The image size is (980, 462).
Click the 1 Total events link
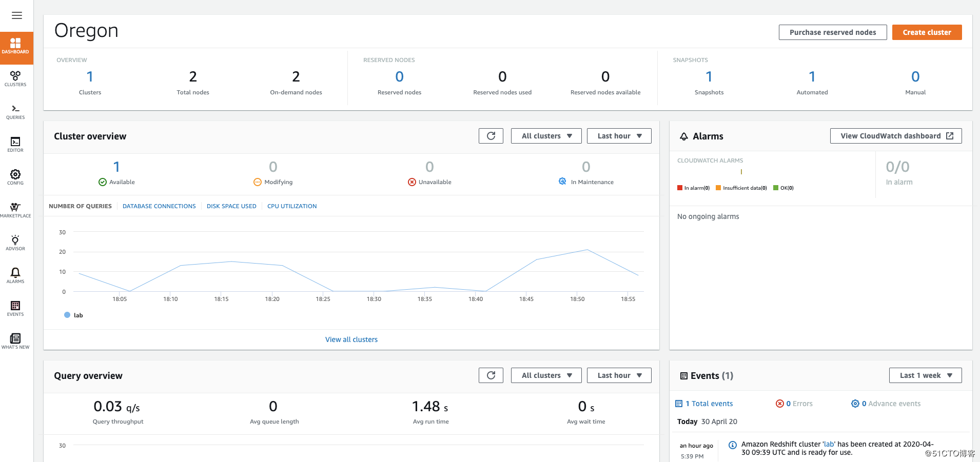click(709, 404)
